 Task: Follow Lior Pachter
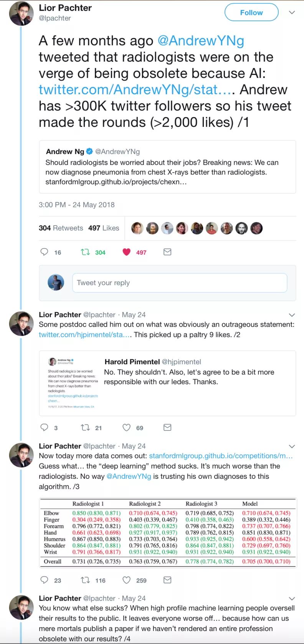(251, 12)
